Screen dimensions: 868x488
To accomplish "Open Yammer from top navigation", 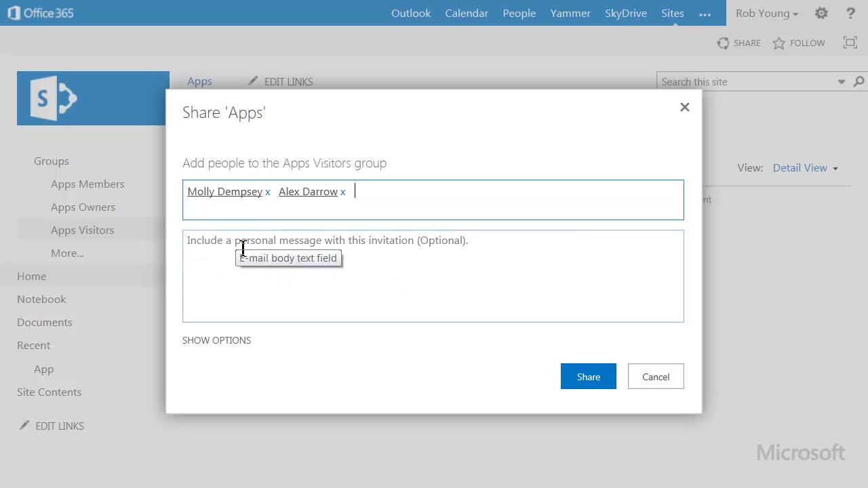I will click(570, 14).
